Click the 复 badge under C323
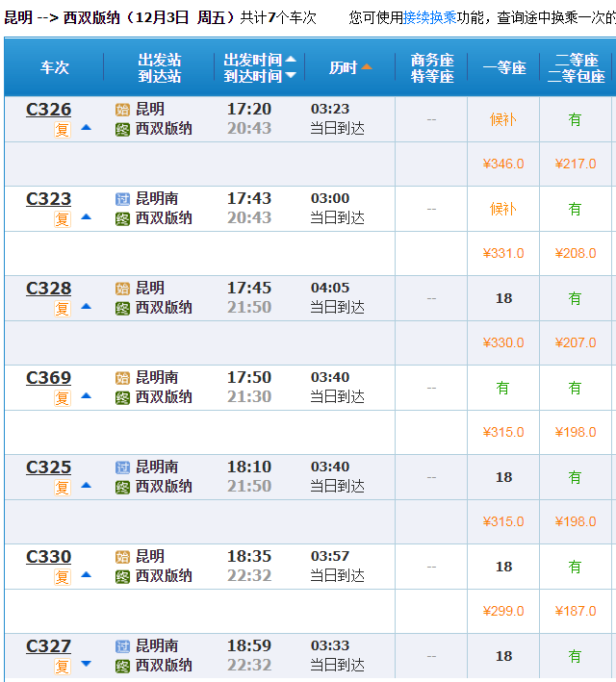The image size is (616, 682). click(x=63, y=219)
